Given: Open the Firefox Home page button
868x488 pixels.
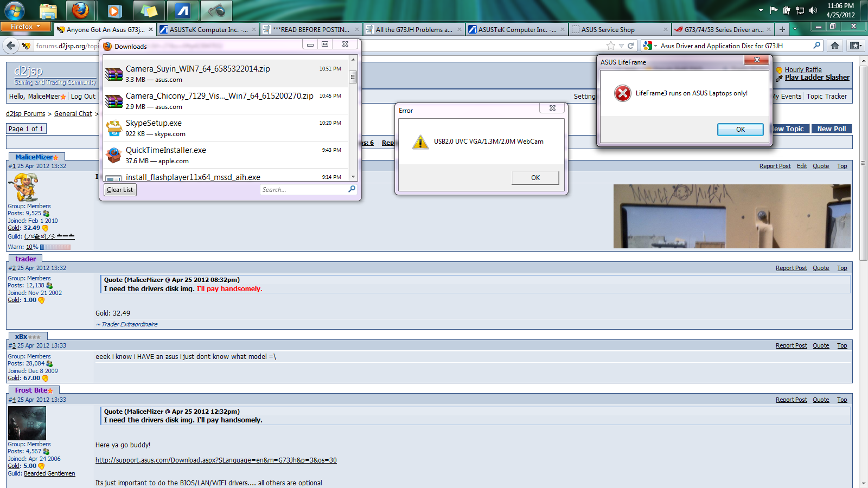Looking at the screenshot, I should click(x=835, y=46).
